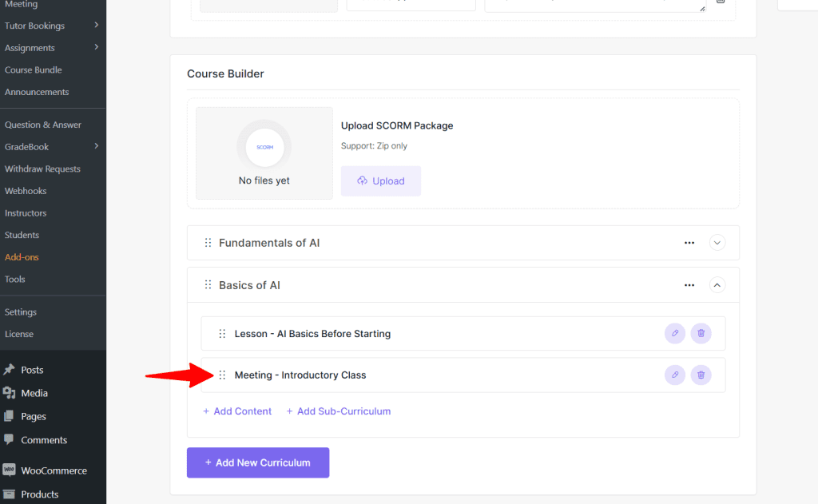Edit the Meeting - Introductory Class item
This screenshot has height=504, width=818.
675,375
